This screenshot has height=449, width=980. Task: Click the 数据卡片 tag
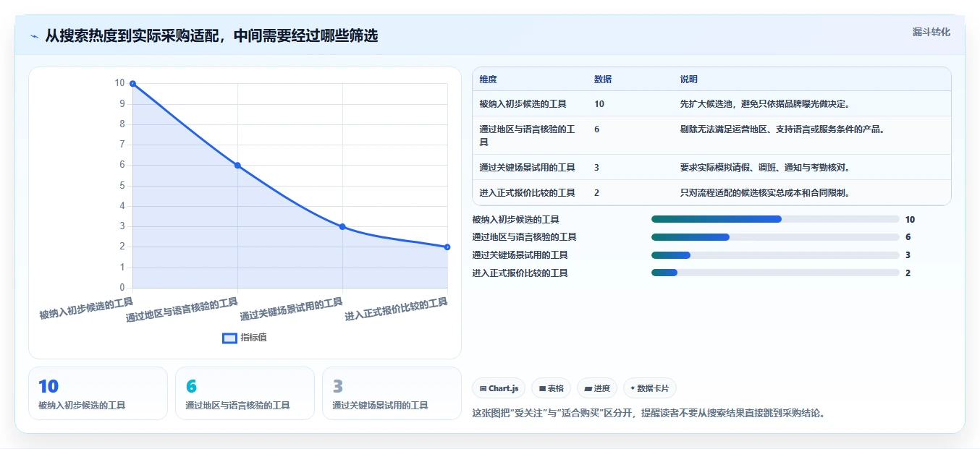click(650, 388)
